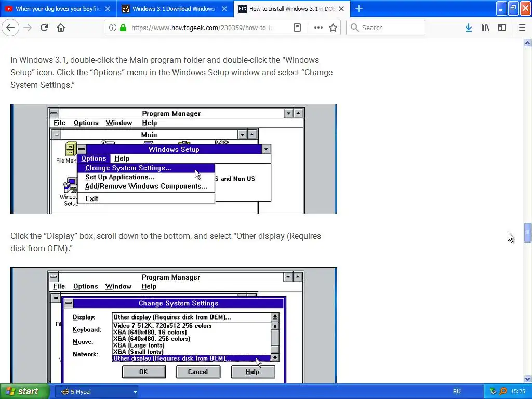Open the Windows Start menu
Viewport: 532px width, 399px height.
(x=24, y=391)
